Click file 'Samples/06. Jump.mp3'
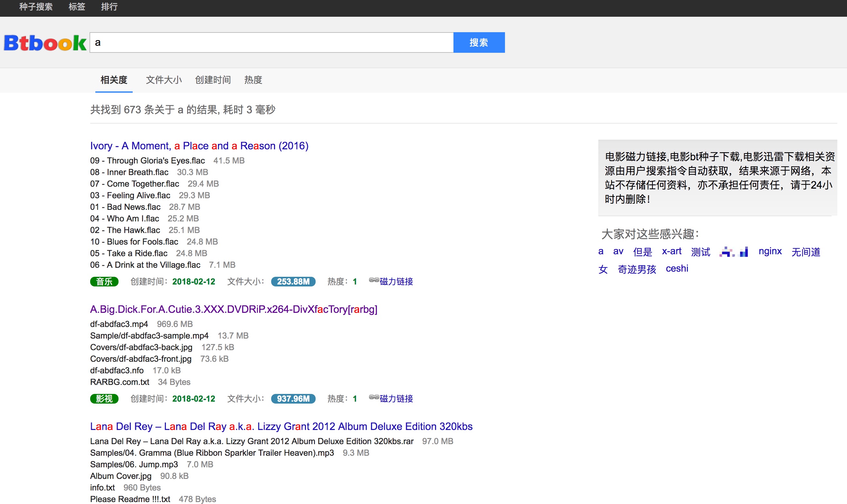This screenshot has width=847, height=504. 134,464
